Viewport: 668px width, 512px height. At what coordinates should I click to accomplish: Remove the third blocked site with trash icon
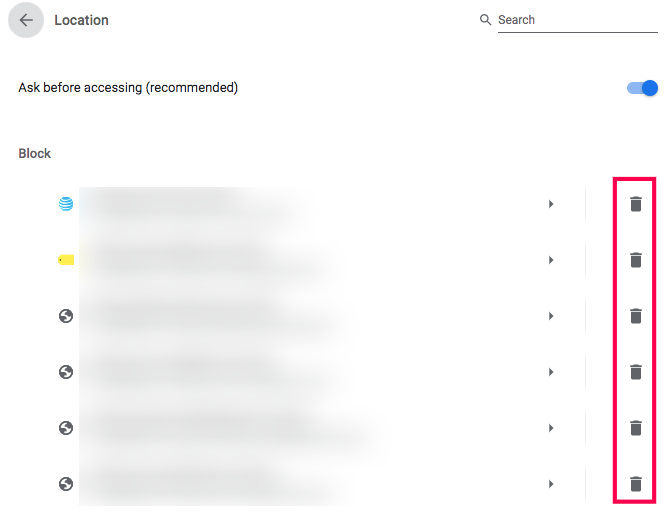click(x=636, y=316)
